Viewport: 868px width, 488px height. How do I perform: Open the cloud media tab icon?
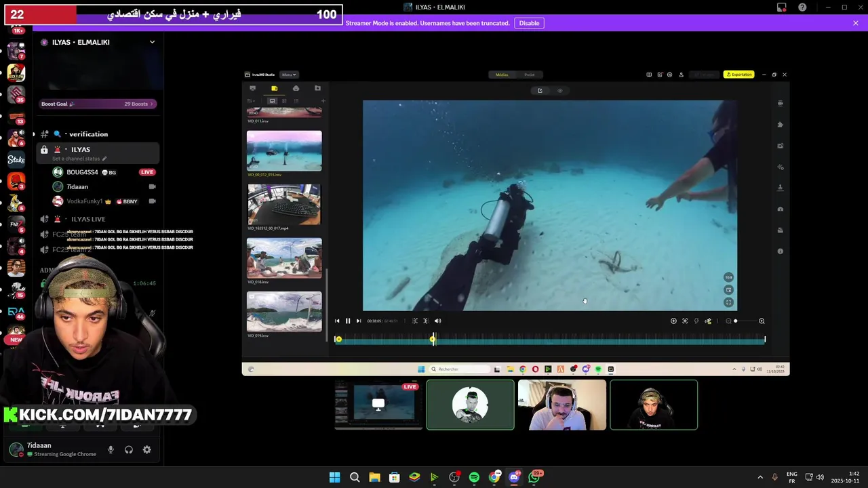click(x=296, y=88)
